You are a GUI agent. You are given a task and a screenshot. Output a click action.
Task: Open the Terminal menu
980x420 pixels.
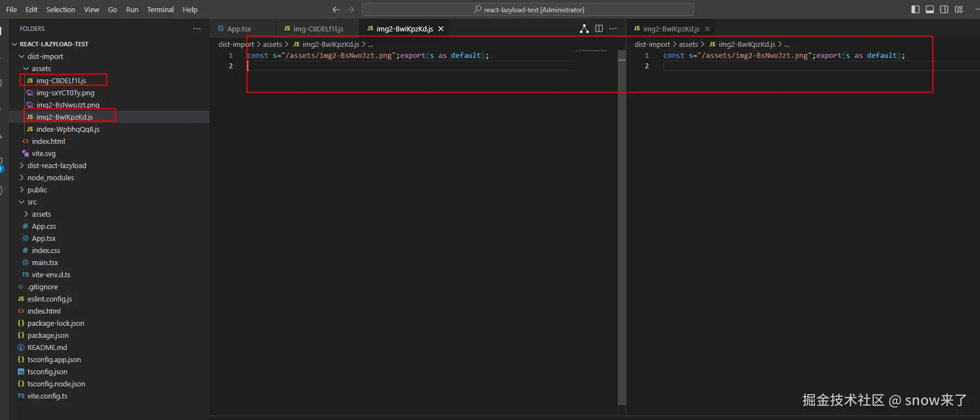tap(161, 9)
